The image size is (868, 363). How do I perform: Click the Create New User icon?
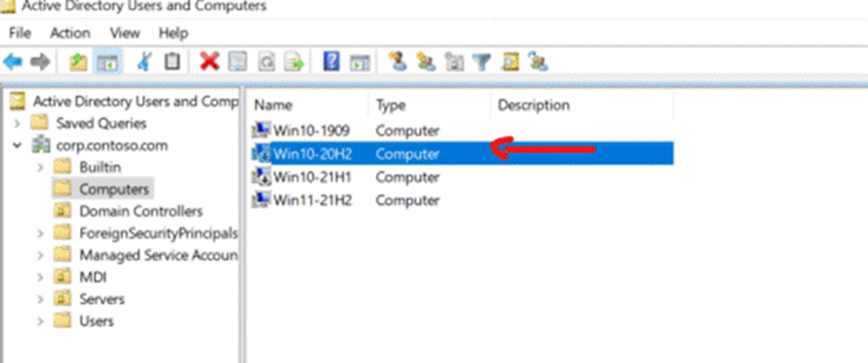(x=397, y=61)
